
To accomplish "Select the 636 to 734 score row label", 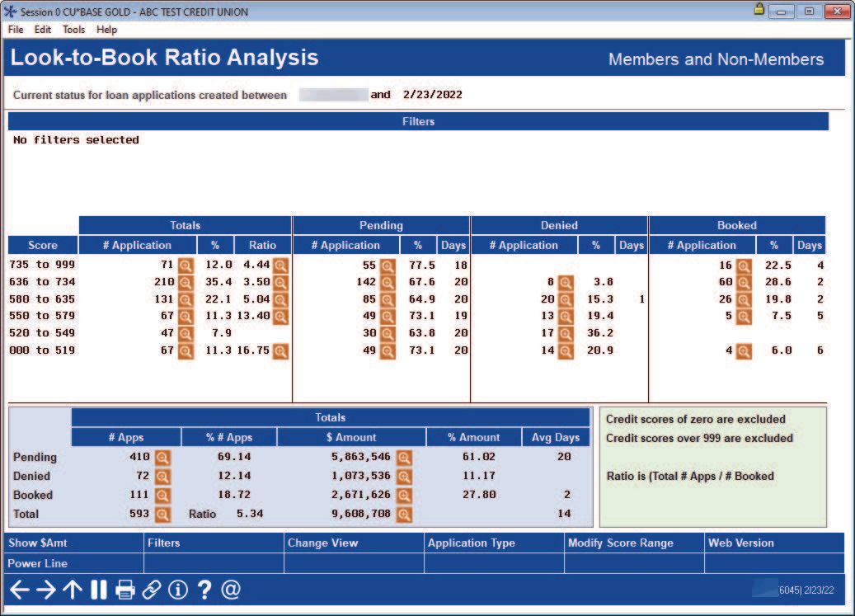I will pyautogui.click(x=42, y=282).
